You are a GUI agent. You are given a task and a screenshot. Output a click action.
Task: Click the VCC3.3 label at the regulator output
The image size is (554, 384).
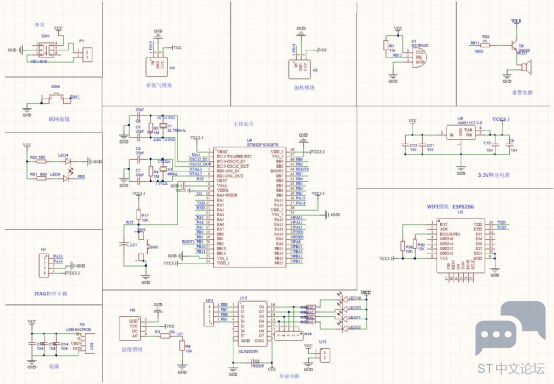click(x=501, y=119)
